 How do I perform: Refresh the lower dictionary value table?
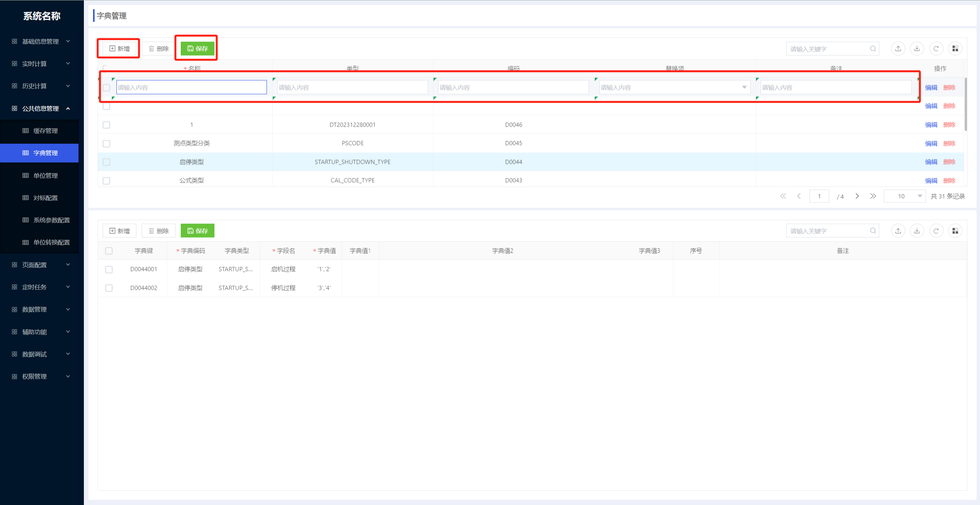coord(936,231)
